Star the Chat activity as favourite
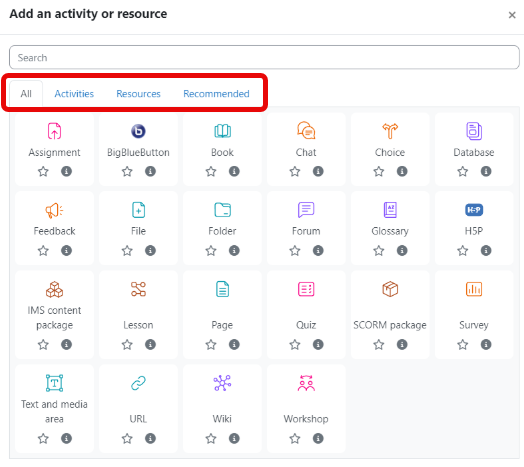The image size is (524, 467). tap(295, 171)
